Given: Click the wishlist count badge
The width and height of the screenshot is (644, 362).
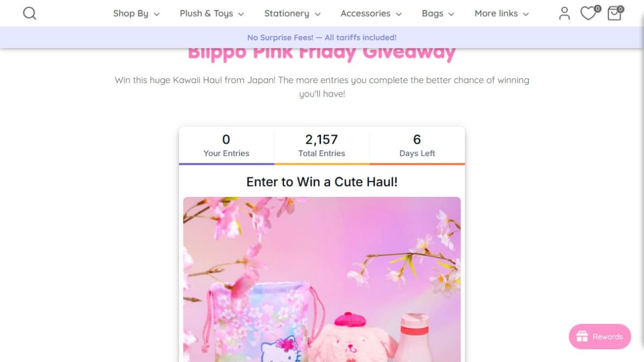Looking at the screenshot, I should 597,9.
